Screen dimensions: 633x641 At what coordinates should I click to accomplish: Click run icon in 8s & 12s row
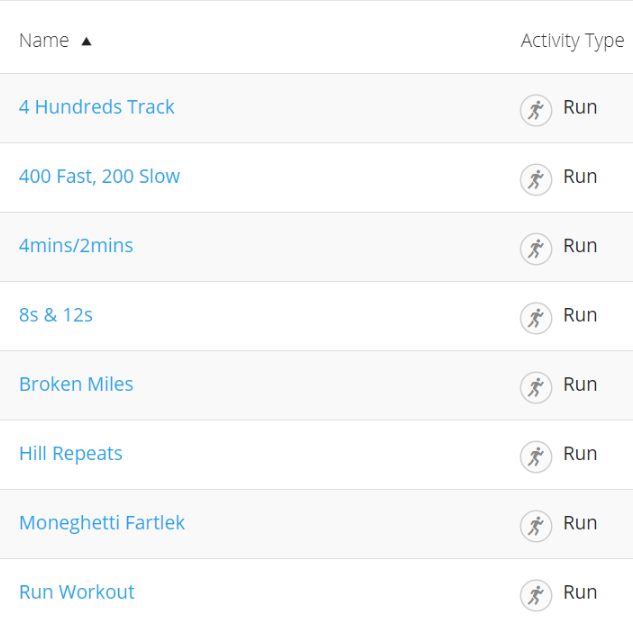tap(536, 317)
